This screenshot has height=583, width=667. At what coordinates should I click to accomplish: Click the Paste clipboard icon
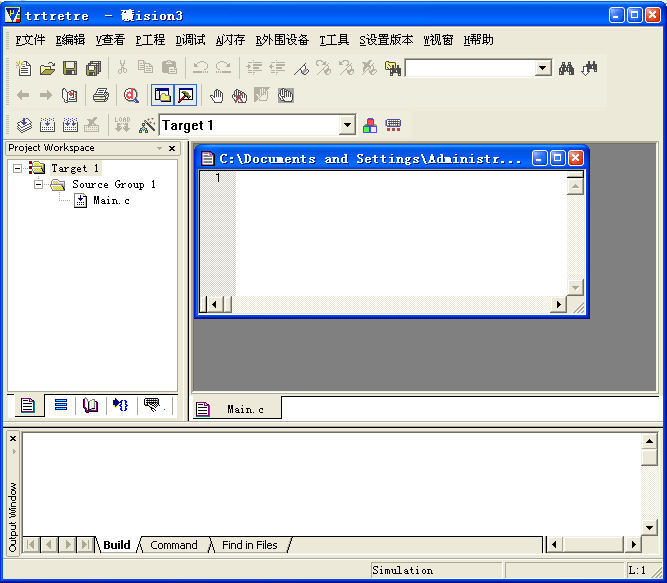(x=169, y=67)
